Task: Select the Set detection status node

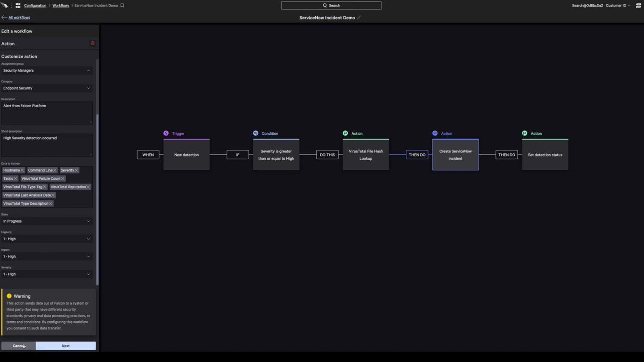Action: point(545,155)
